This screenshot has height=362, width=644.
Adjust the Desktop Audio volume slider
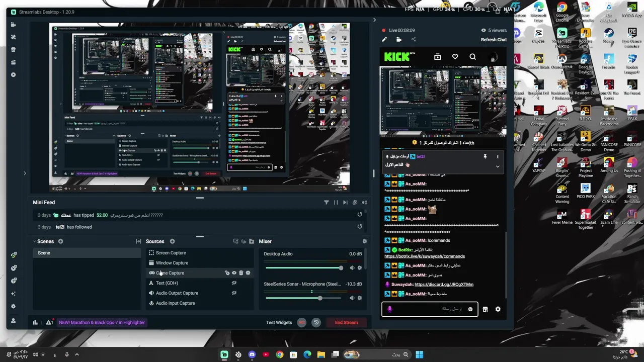point(304,268)
